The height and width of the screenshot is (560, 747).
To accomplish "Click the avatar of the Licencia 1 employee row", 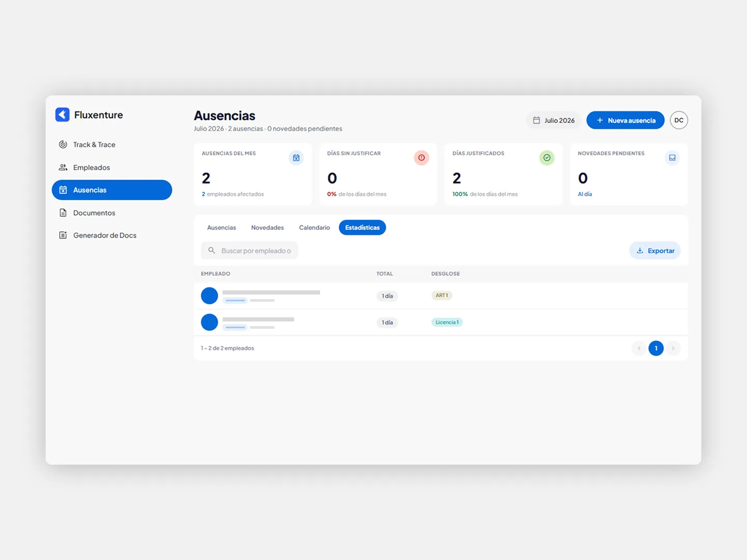I will pyautogui.click(x=210, y=322).
